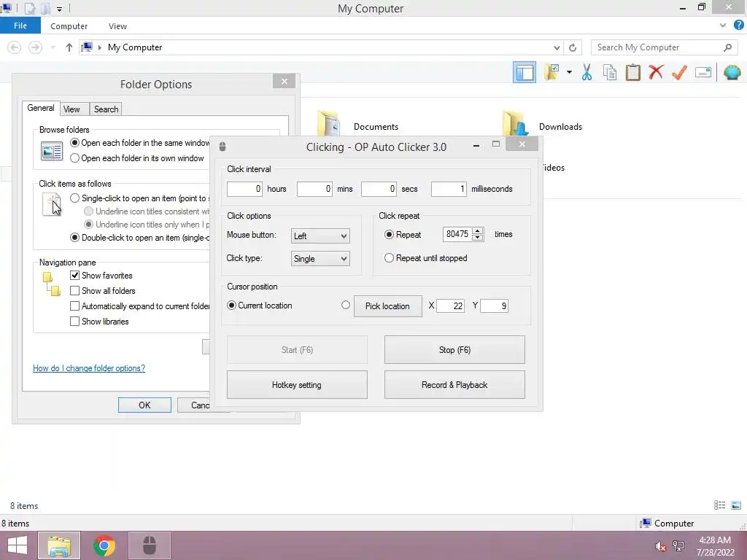Click the folder options checklist icon
The image size is (747, 560).
click(551, 72)
